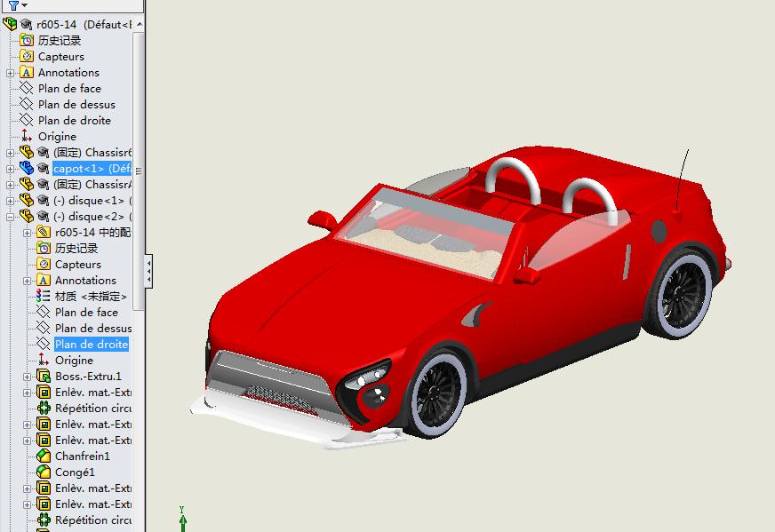Click the feature tree vertical scrollbar
This screenshot has height=532, width=775.
[x=138, y=178]
